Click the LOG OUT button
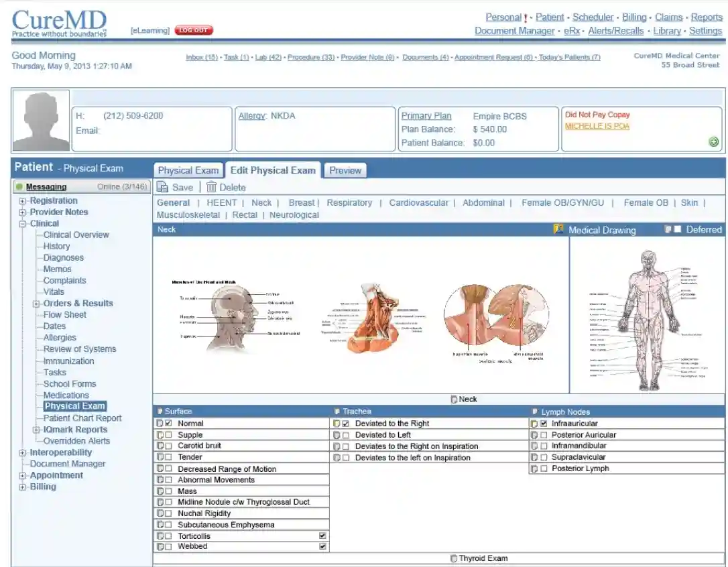This screenshot has width=728, height=567. (195, 29)
